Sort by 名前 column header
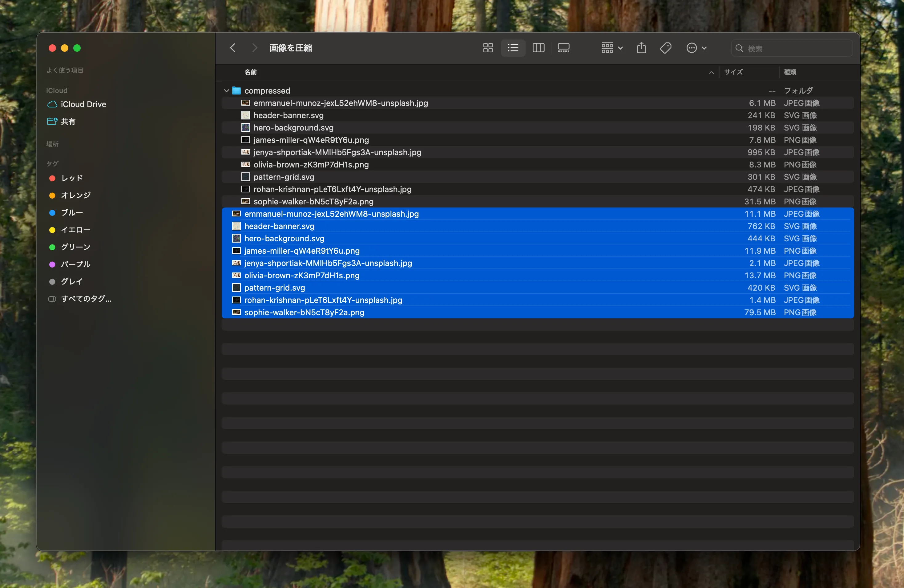 tap(250, 72)
